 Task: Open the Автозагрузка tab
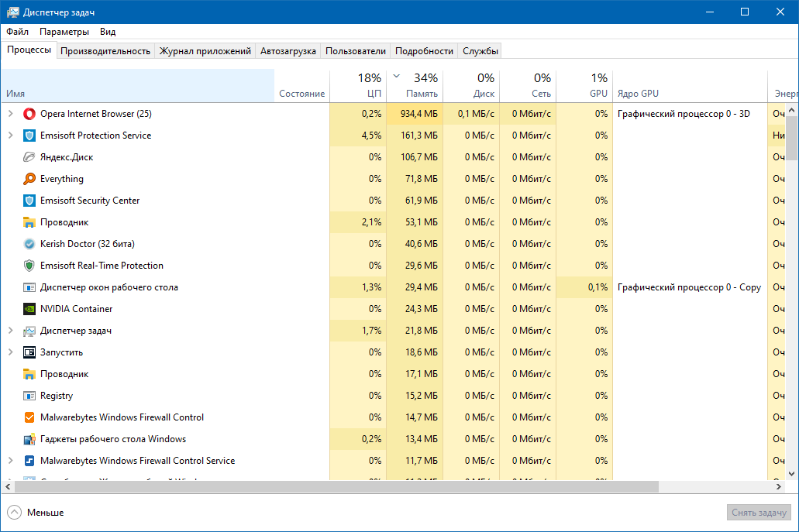(x=288, y=51)
